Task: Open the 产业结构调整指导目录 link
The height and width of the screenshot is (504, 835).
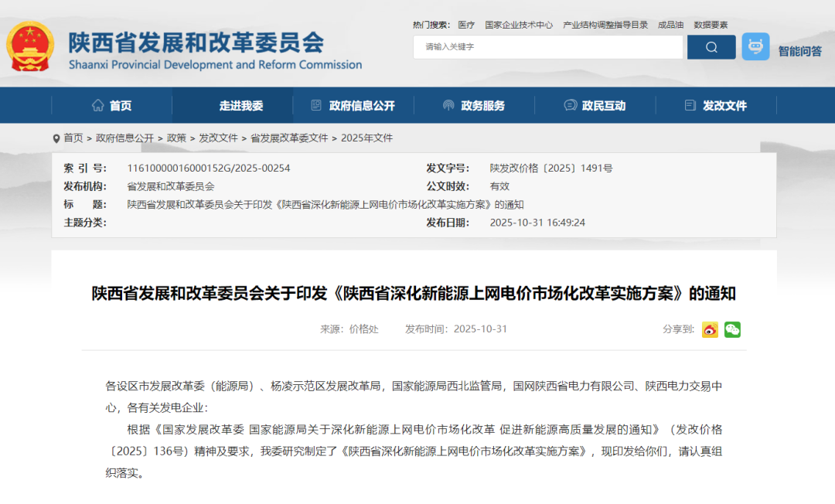Action: coord(604,25)
